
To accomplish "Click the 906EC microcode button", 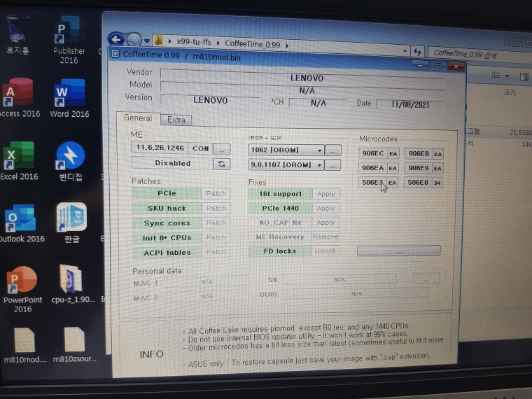I will point(373,153).
